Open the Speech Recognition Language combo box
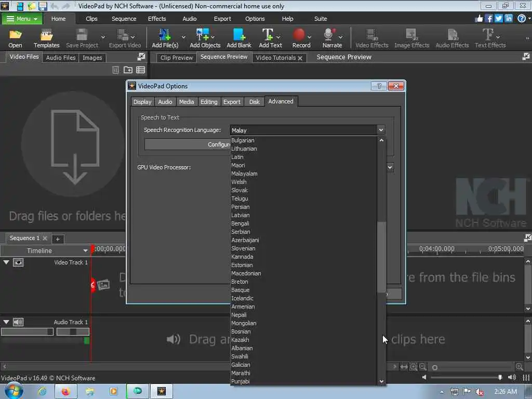 308,130
